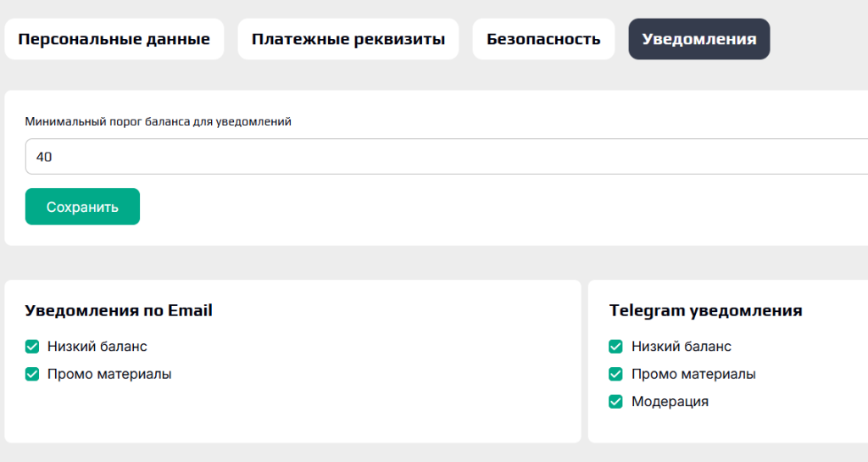The image size is (868, 462).
Task: Click the Низкий баланс label text under Email
Action: pyautogui.click(x=97, y=347)
